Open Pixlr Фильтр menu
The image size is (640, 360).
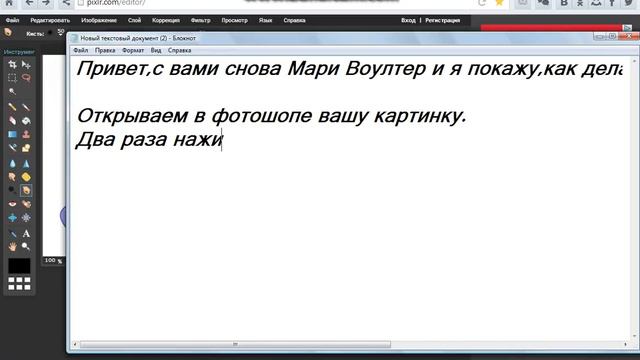[200, 20]
